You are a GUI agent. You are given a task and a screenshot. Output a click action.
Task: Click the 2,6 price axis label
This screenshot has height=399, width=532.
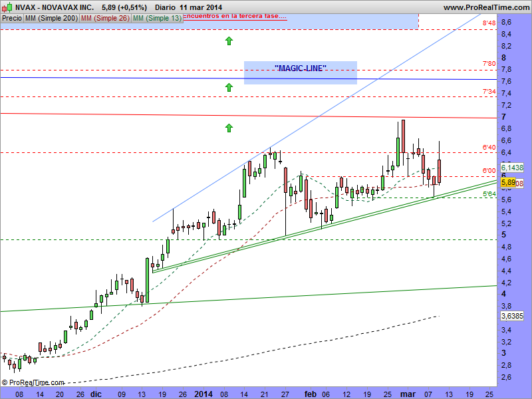click(506, 377)
